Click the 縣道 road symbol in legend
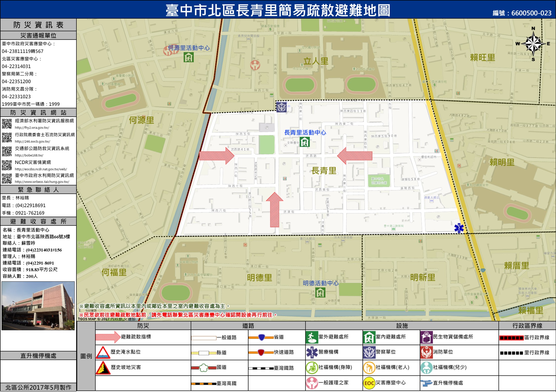 click(204, 353)
